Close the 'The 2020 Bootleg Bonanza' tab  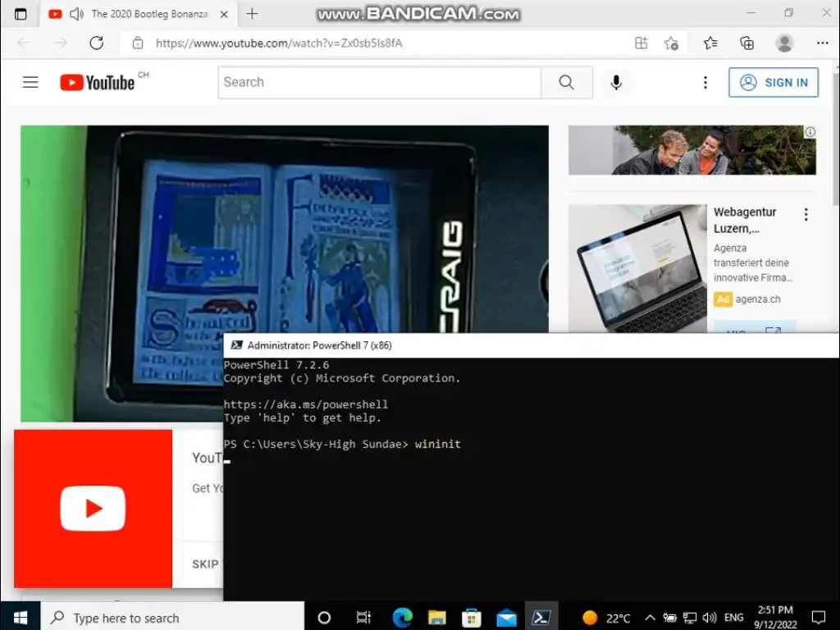pos(225,15)
